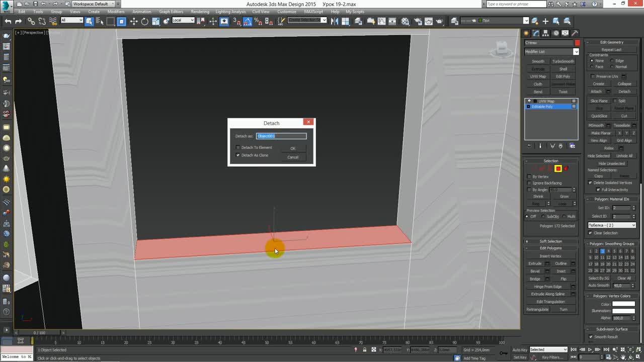Click the vertex Illumination swatch
644x362 pixels.
(x=623, y=311)
